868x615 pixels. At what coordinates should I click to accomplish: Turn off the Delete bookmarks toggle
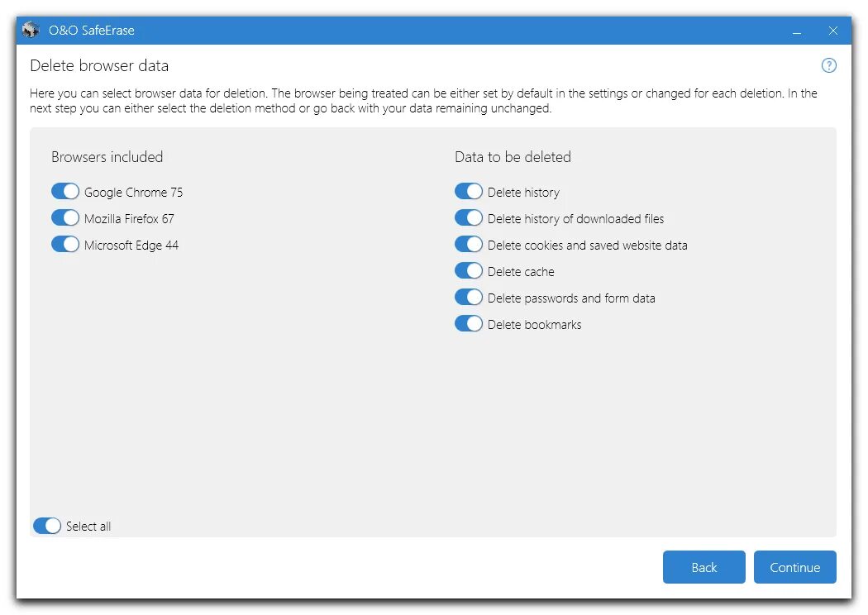tap(469, 324)
